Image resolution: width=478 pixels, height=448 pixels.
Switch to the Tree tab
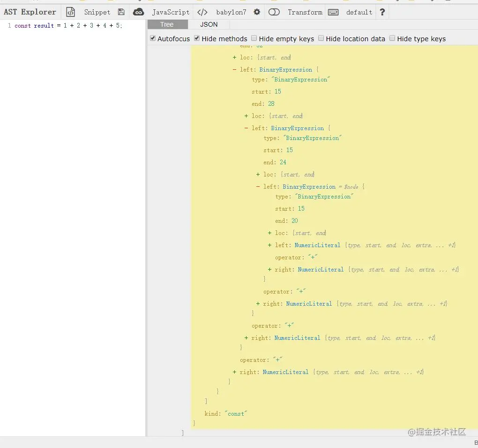(x=167, y=24)
